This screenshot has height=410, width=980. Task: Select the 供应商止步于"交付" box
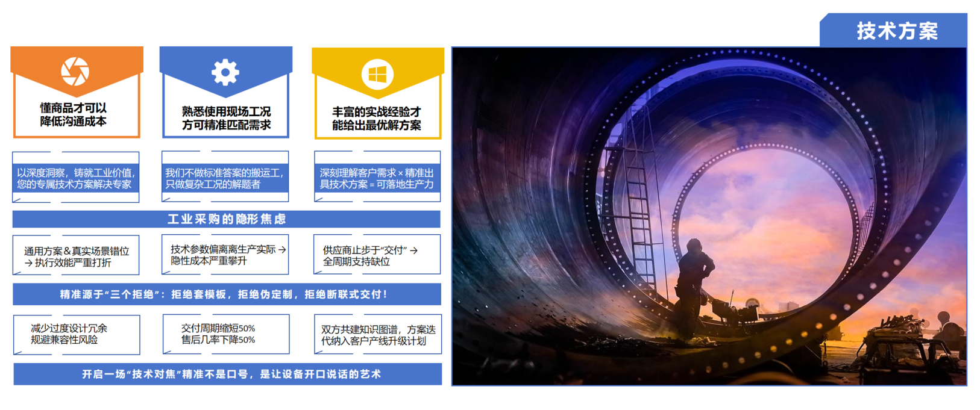377,255
